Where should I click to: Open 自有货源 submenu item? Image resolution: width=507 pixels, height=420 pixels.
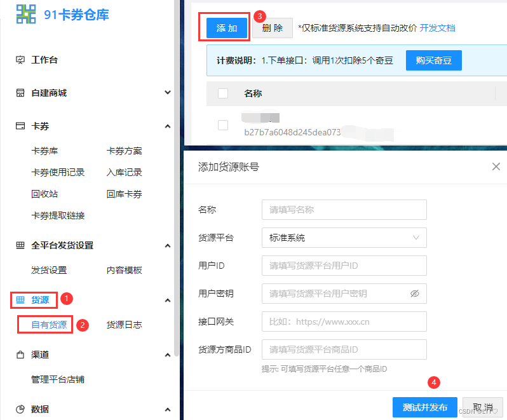[x=49, y=325]
